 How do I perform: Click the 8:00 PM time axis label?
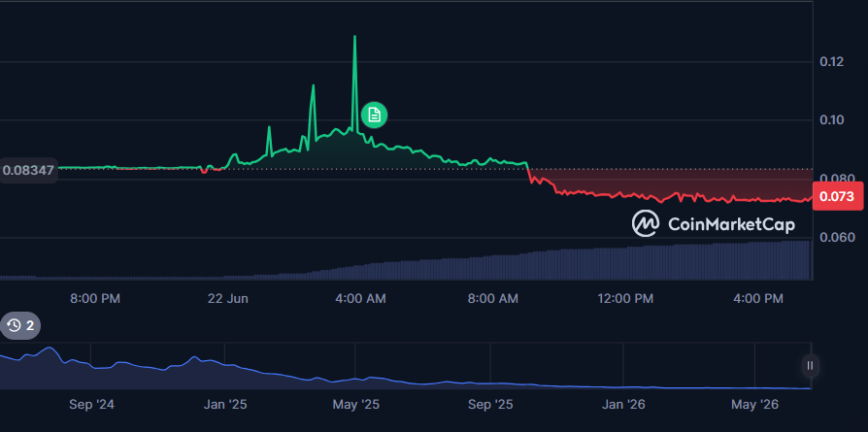coord(95,299)
